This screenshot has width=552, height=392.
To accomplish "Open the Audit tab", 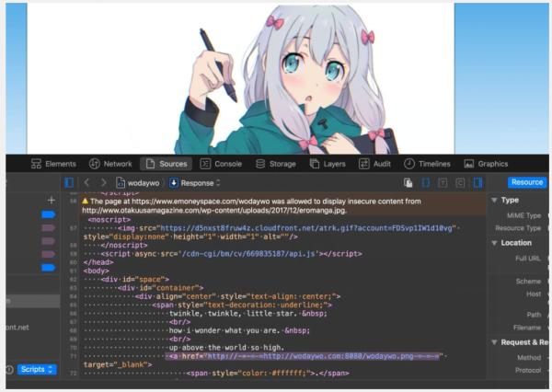I will coord(374,164).
